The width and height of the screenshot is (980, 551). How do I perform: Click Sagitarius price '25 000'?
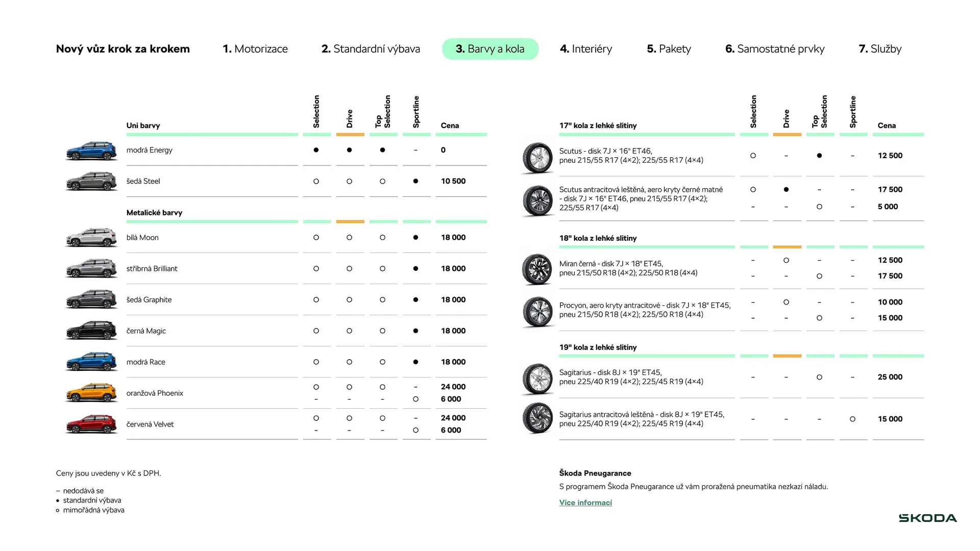(890, 377)
